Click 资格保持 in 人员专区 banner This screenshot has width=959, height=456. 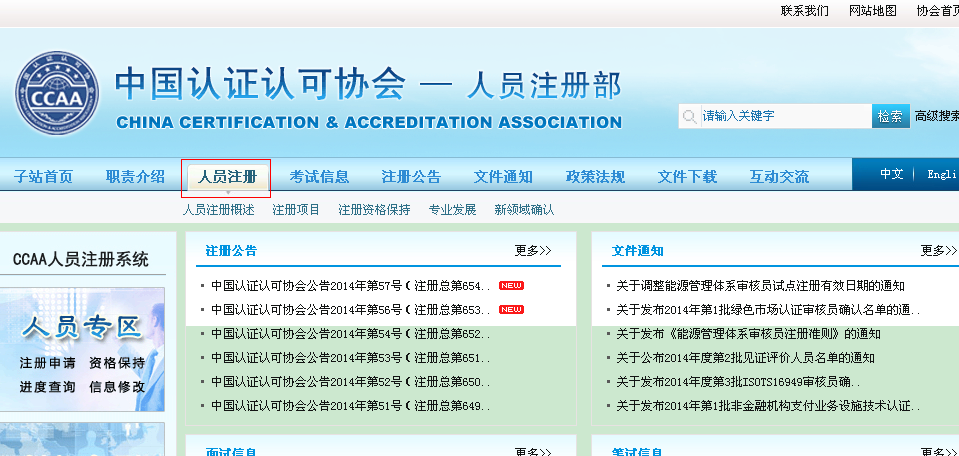coord(117,363)
